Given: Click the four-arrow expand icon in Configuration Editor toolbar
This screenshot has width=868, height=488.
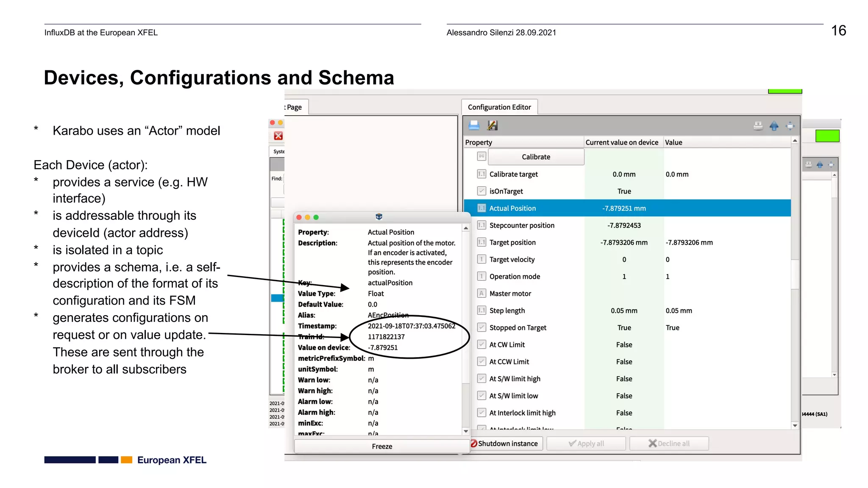Looking at the screenshot, I should (790, 126).
